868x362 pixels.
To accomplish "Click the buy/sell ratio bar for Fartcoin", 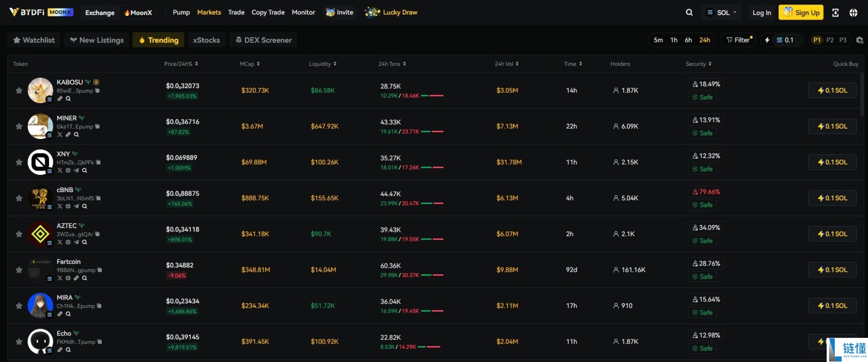I will (432, 275).
